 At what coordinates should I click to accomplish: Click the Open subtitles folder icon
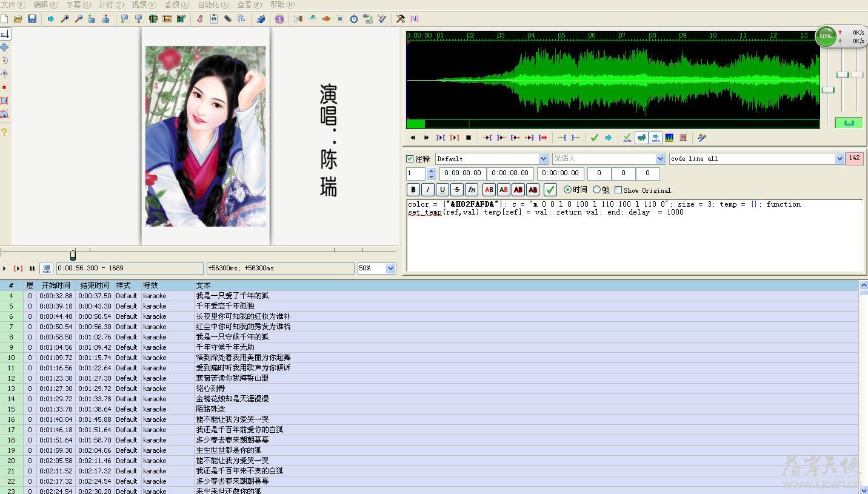18,19
